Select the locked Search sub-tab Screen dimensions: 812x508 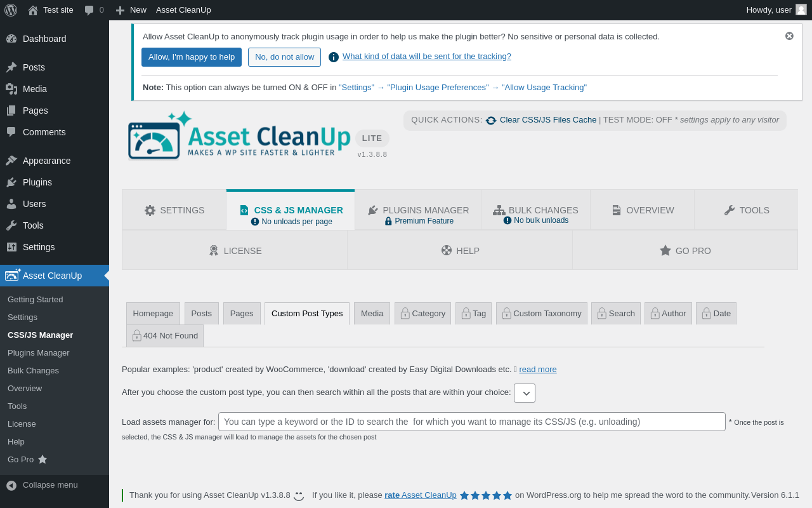(616, 314)
